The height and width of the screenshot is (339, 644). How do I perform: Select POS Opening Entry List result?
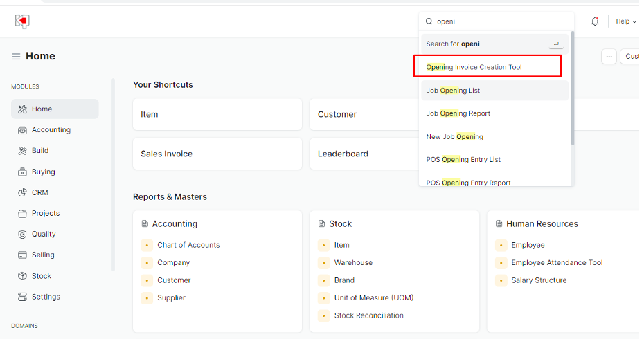(x=463, y=160)
